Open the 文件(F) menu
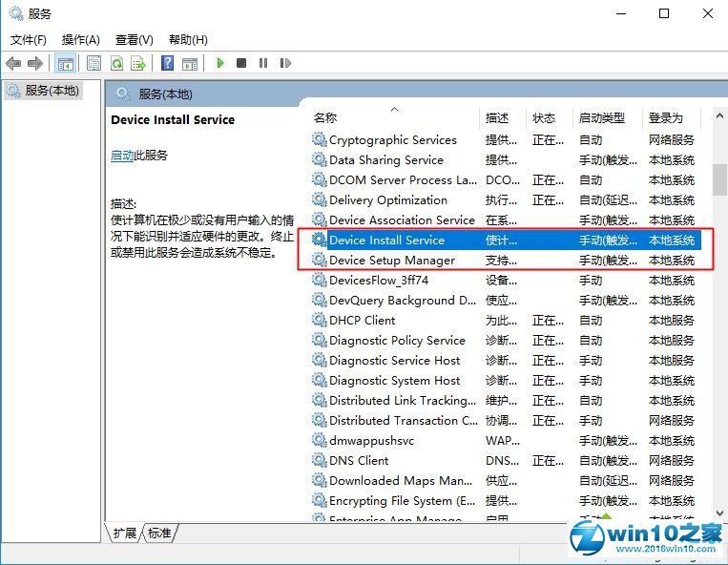 click(28, 39)
